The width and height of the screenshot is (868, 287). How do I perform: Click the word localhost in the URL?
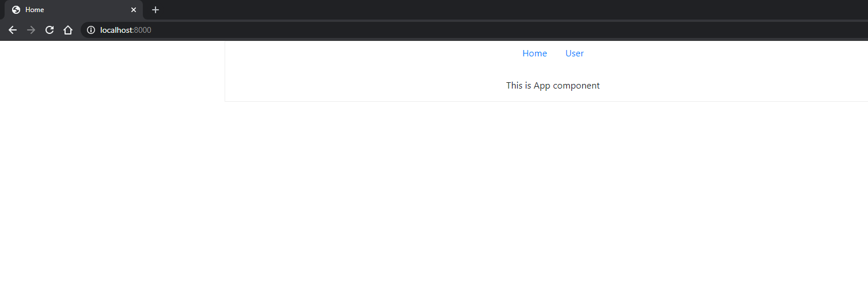pos(116,30)
